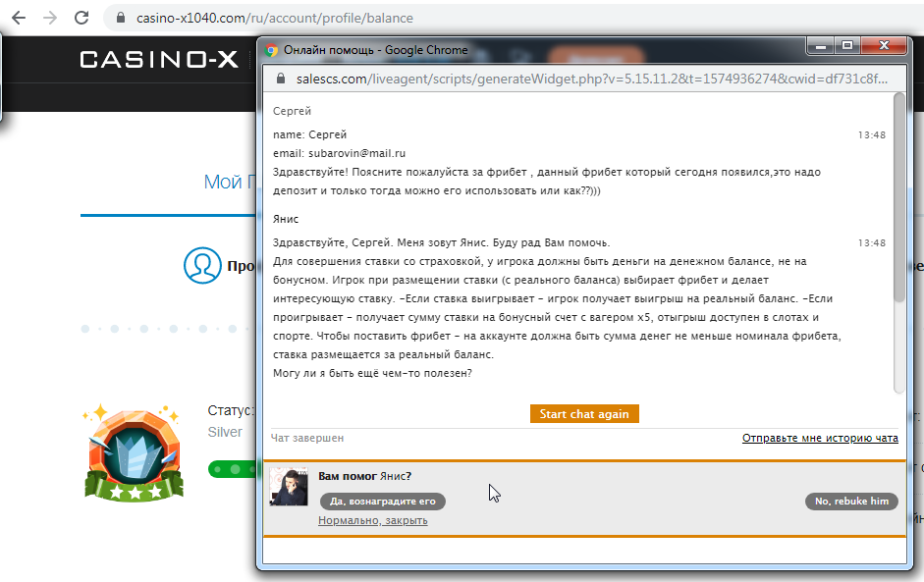This screenshot has height=582, width=924.
Task: Click the Start chat again button
Action: 584,413
